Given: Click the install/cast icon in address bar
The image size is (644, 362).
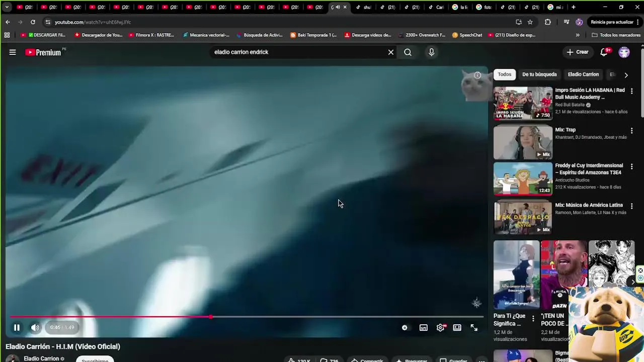Looking at the screenshot, I should (519, 22).
